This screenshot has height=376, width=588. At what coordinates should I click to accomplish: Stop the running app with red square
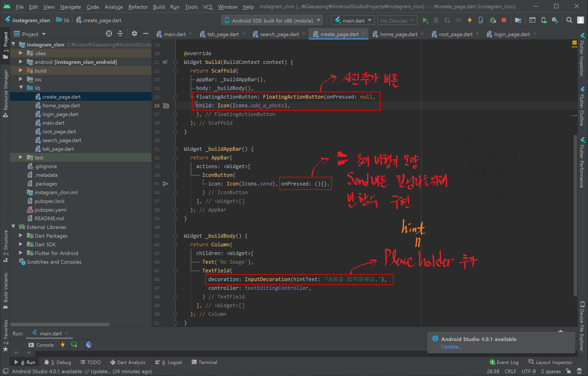tap(504, 20)
